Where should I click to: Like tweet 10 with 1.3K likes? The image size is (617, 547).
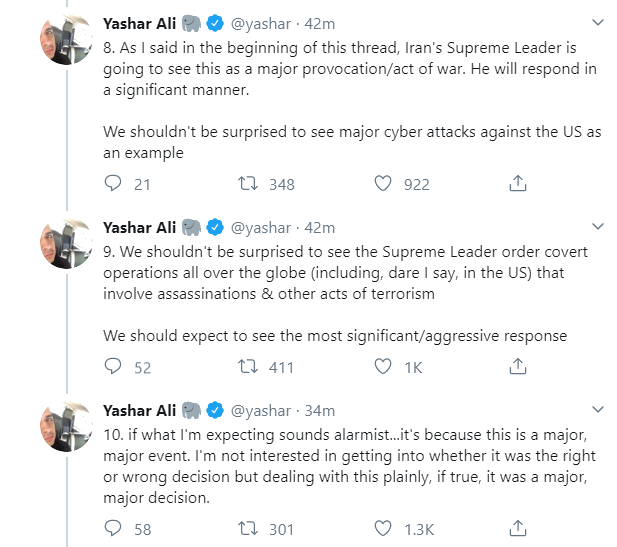[382, 528]
